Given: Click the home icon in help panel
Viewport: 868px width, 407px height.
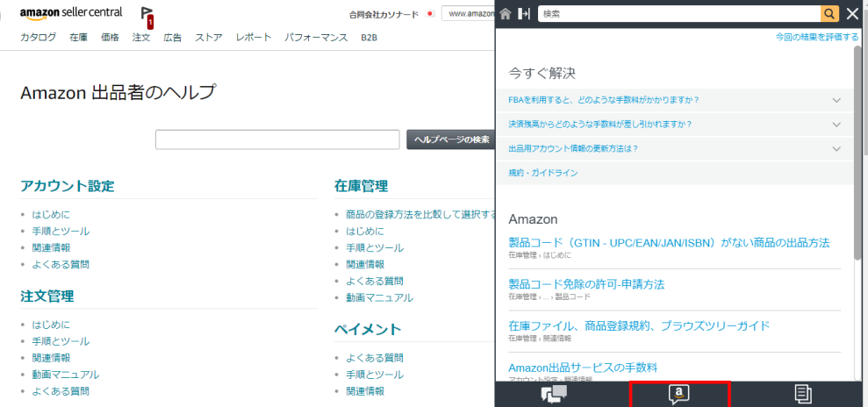Looking at the screenshot, I should [x=505, y=14].
